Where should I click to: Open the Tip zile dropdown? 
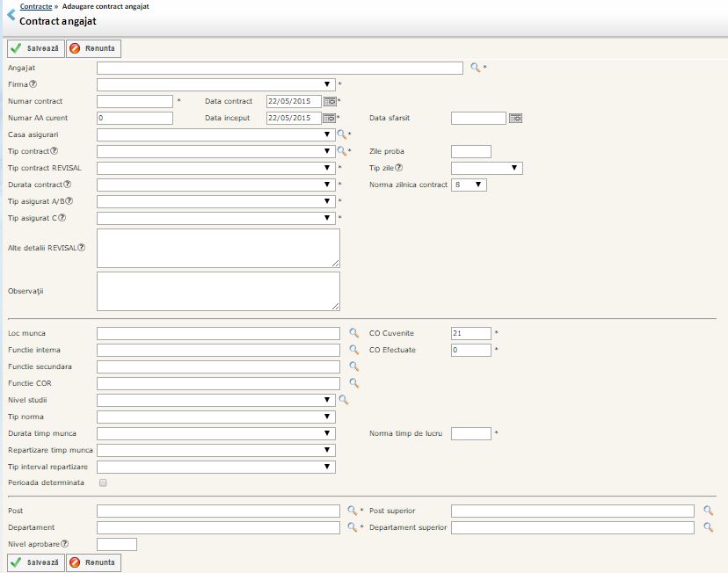coord(486,168)
